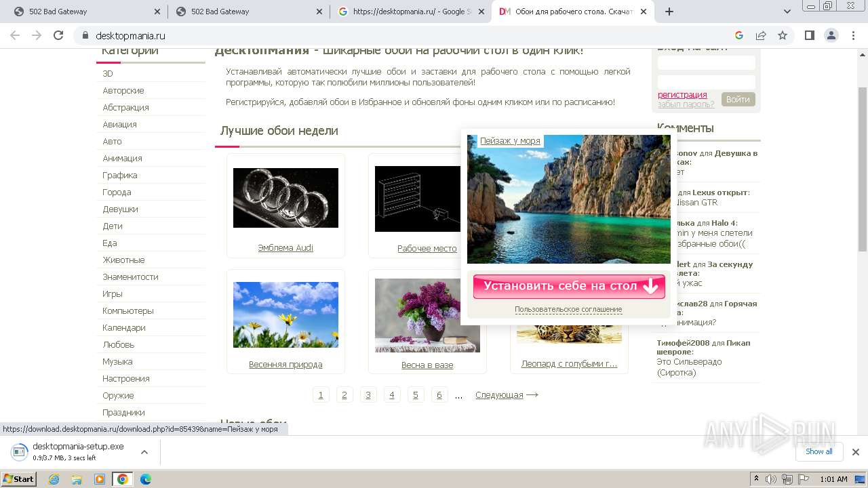Open the Windows Start menu

point(19,479)
